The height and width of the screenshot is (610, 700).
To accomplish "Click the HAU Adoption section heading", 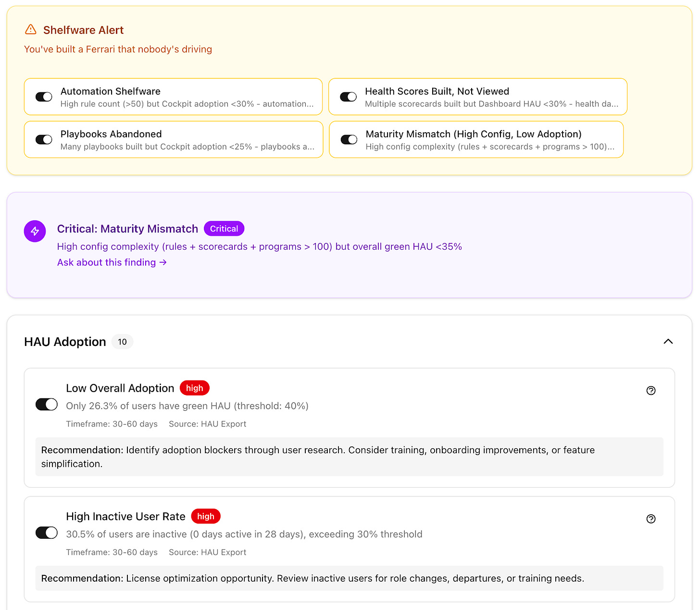I will (x=65, y=342).
